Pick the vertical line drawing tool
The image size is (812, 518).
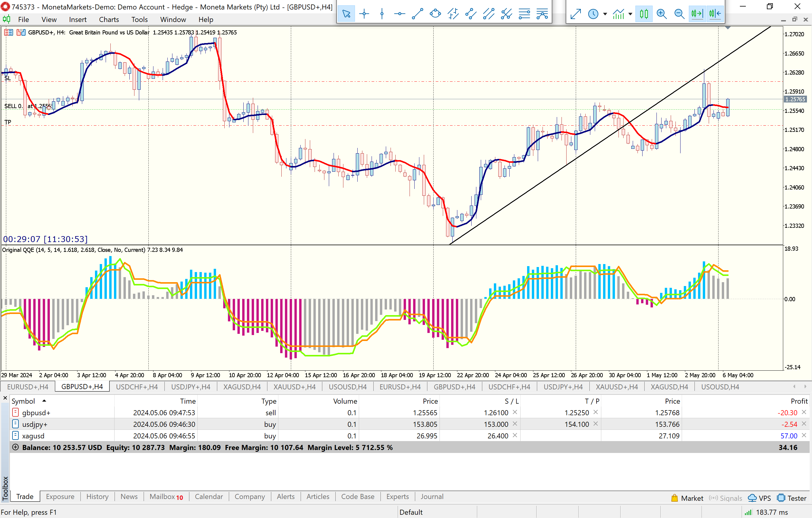coord(382,14)
